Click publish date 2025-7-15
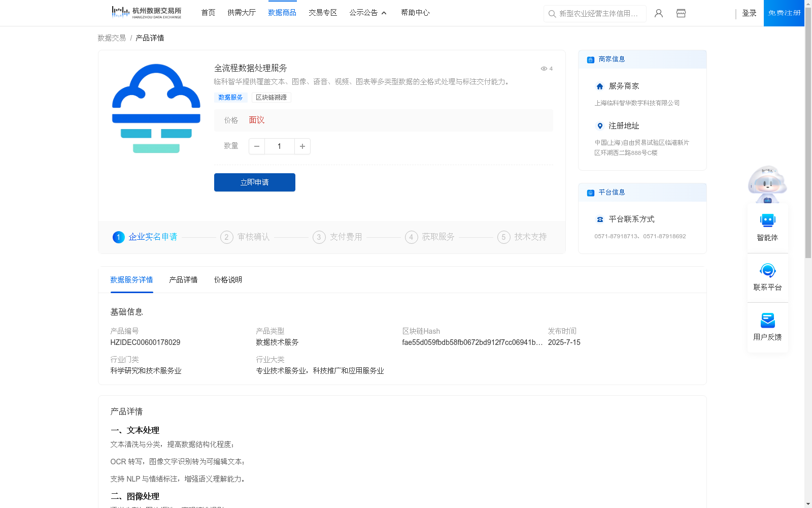Viewport: 812px width, 508px height. tap(564, 342)
